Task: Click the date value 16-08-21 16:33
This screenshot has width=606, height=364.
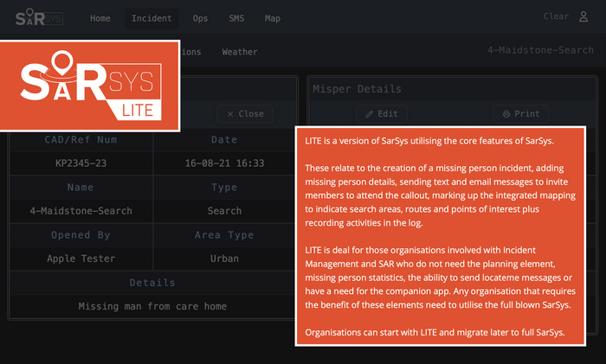Action: (224, 163)
